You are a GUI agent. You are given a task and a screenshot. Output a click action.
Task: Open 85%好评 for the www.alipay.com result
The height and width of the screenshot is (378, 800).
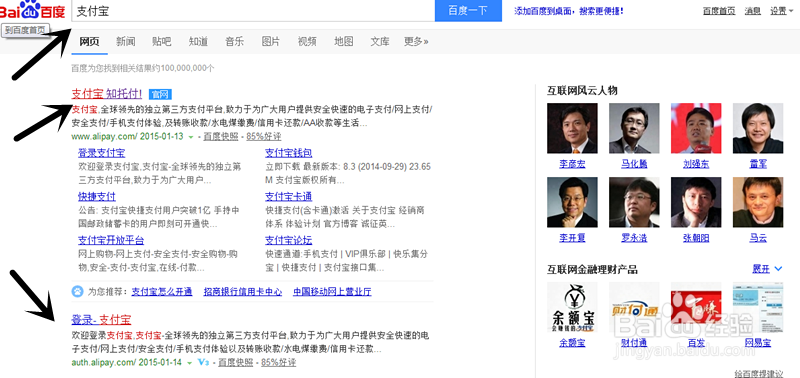click(264, 137)
